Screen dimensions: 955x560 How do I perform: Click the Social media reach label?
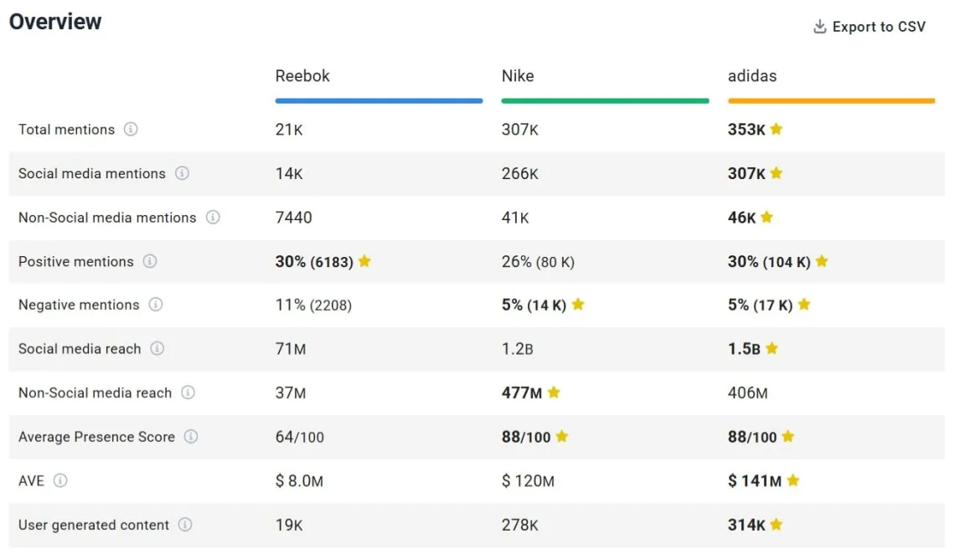click(80, 349)
